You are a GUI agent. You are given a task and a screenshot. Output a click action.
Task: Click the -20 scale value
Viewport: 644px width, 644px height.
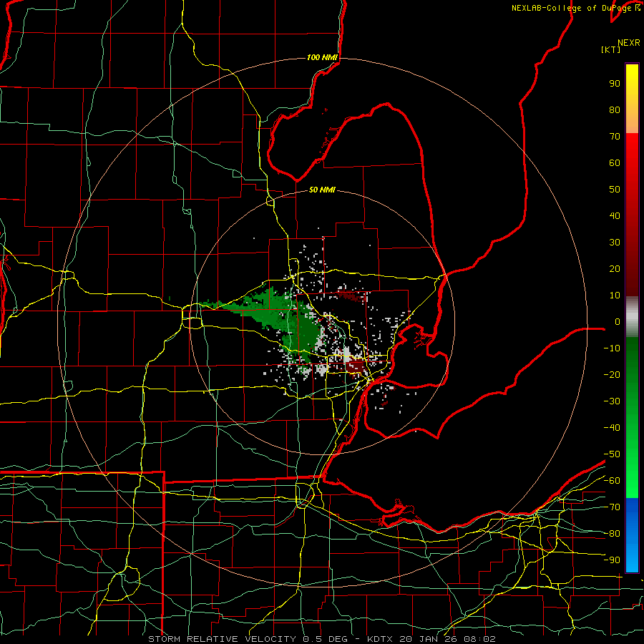612,374
